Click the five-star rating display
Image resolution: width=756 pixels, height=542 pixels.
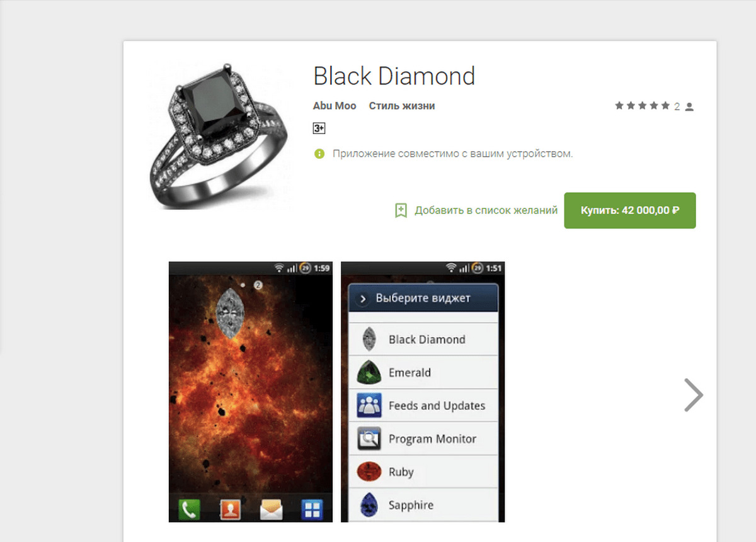643,106
